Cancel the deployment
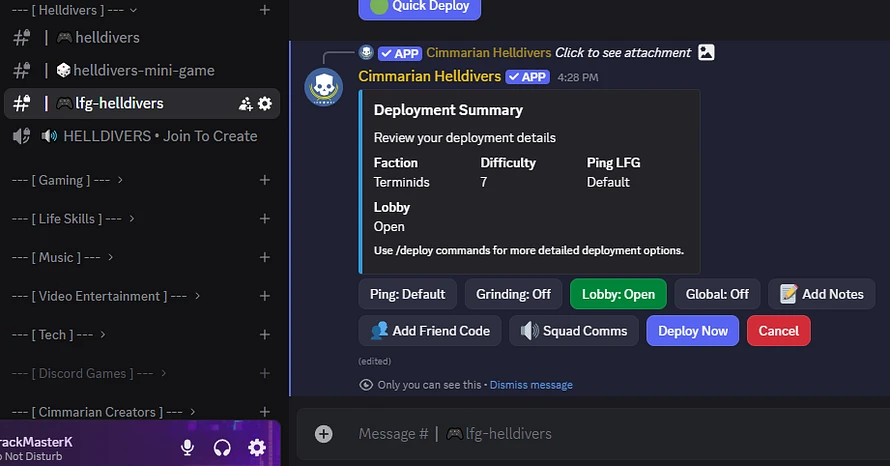Viewport: 890px width, 466px height. [x=779, y=331]
